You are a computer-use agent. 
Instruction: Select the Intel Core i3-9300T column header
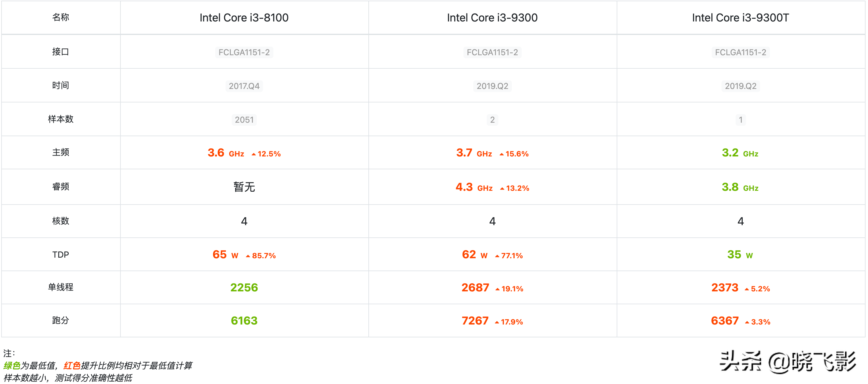coord(740,17)
